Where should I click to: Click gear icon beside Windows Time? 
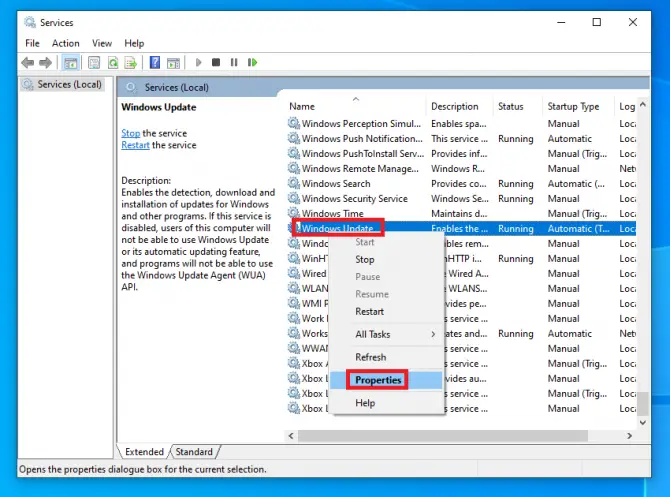point(294,213)
